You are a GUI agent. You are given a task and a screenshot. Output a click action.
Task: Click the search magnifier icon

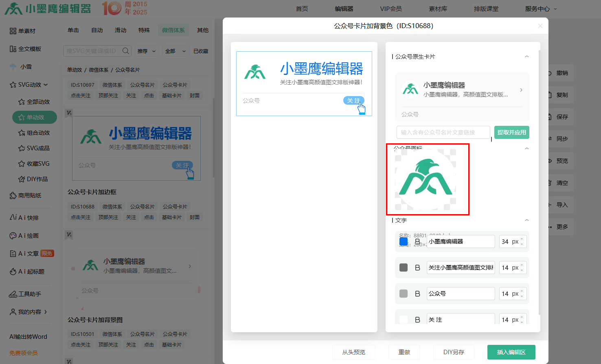pyautogui.click(x=126, y=51)
